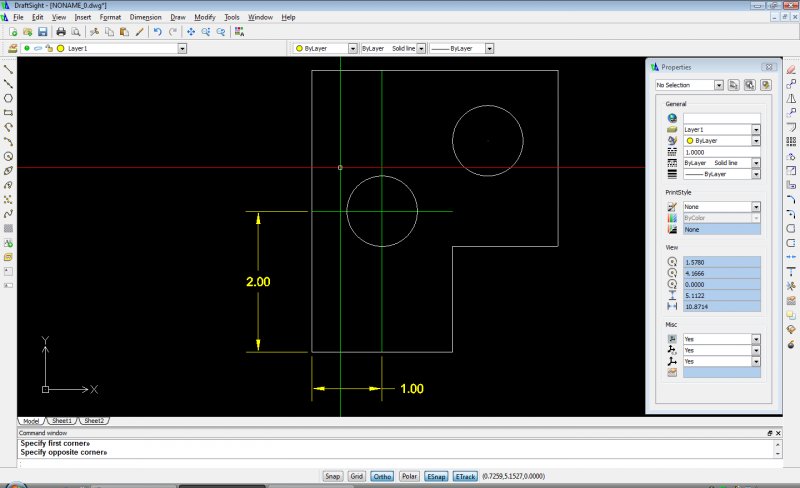Open the Modify menu
Viewport: 800px width, 488px height.
point(205,17)
